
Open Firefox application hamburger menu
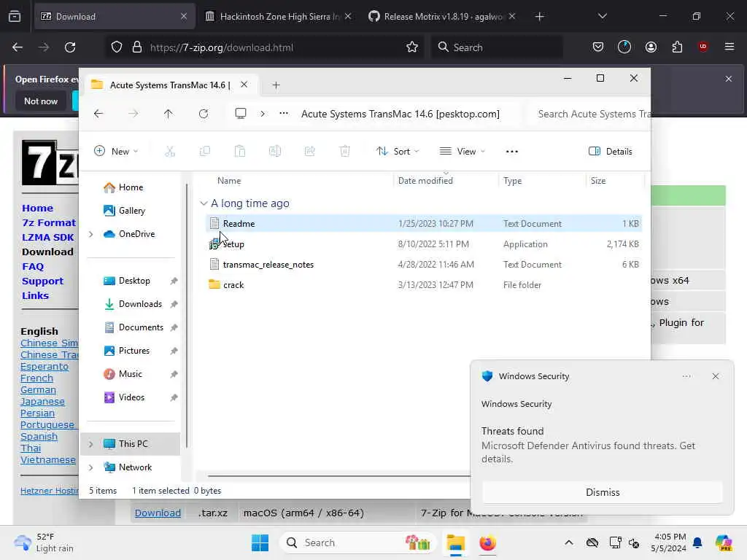[x=729, y=47]
